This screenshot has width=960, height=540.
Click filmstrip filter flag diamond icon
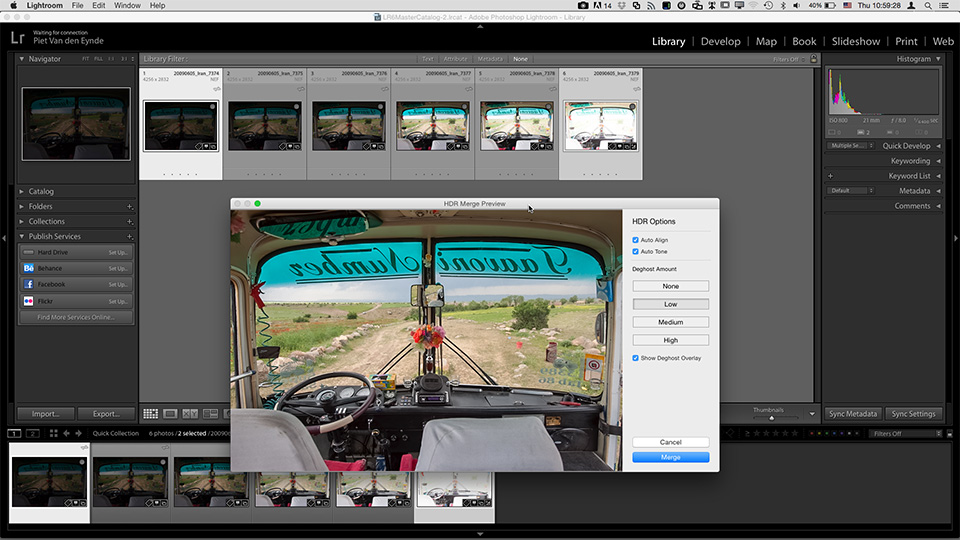point(730,433)
